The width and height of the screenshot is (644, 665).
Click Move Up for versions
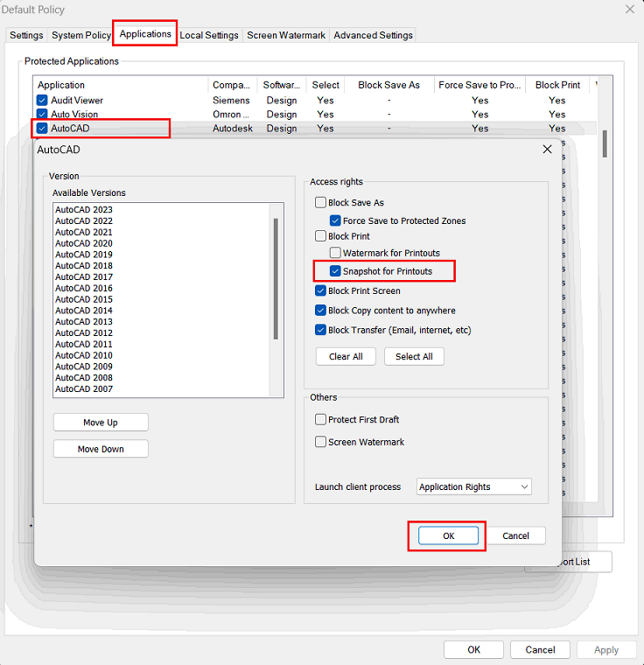tap(101, 423)
